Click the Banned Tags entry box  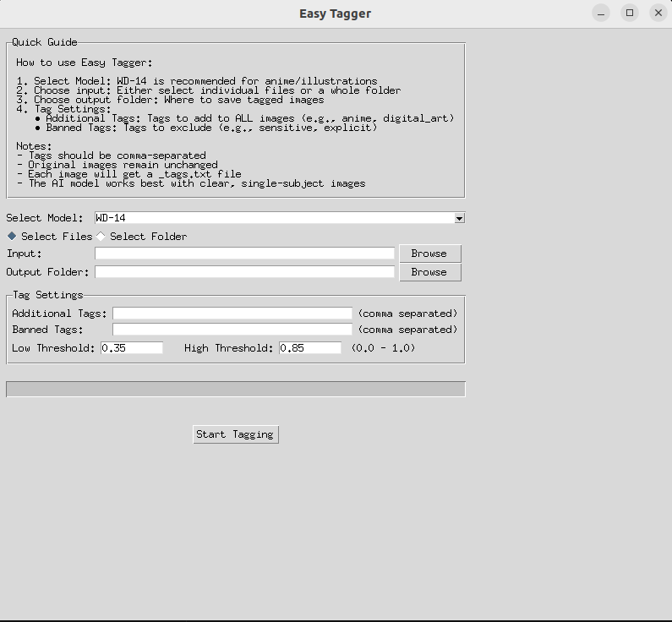click(x=232, y=330)
